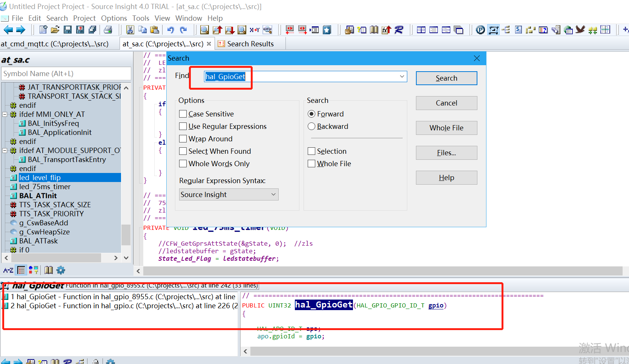
Task: Click the Paste clipboard toolbar icon
Action: pyautogui.click(x=155, y=30)
